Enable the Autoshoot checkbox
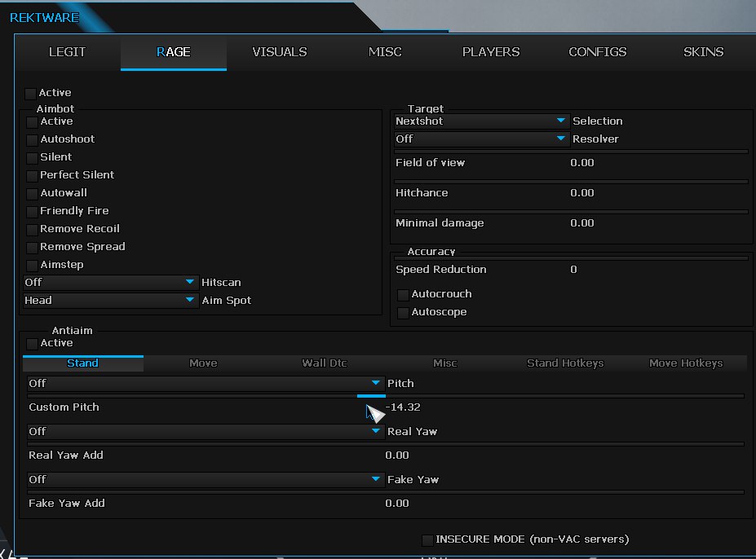This screenshot has height=559, width=756. (x=33, y=140)
